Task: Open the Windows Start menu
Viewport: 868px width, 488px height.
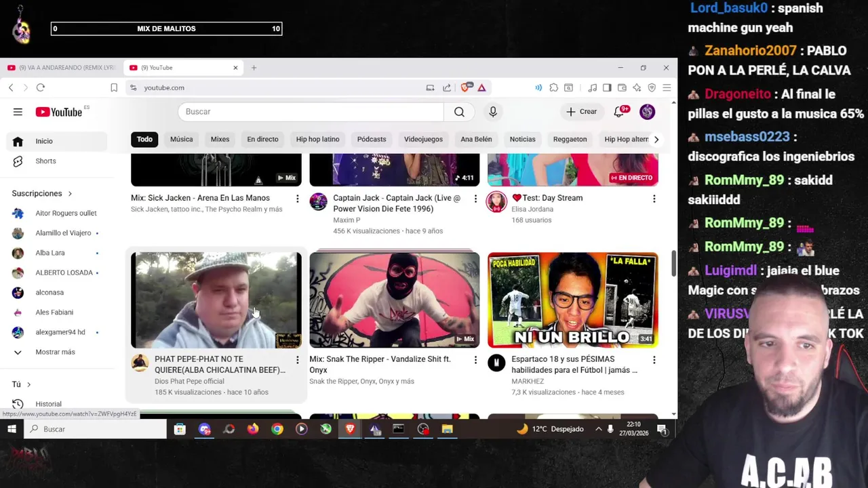Action: click(x=12, y=429)
